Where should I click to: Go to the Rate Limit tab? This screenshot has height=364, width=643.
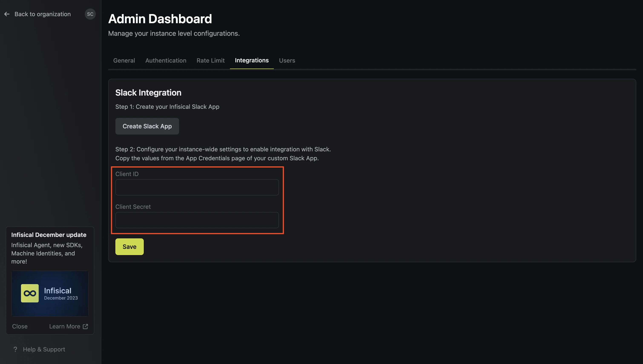[211, 60]
